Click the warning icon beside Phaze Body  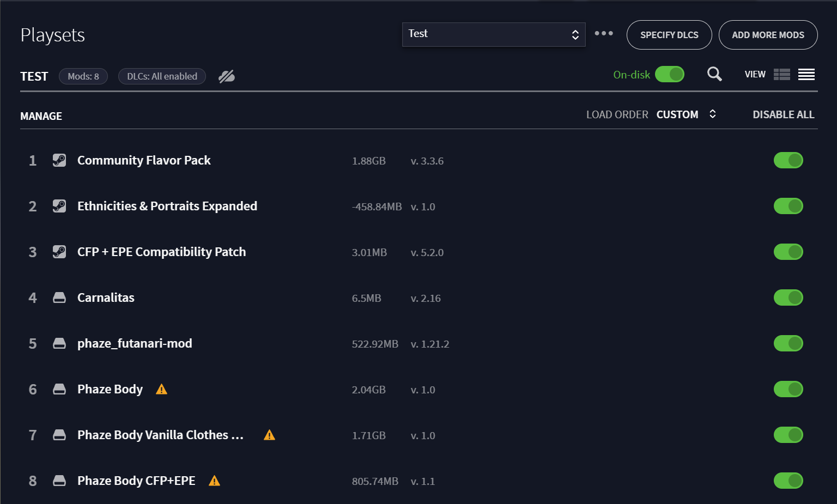point(161,389)
